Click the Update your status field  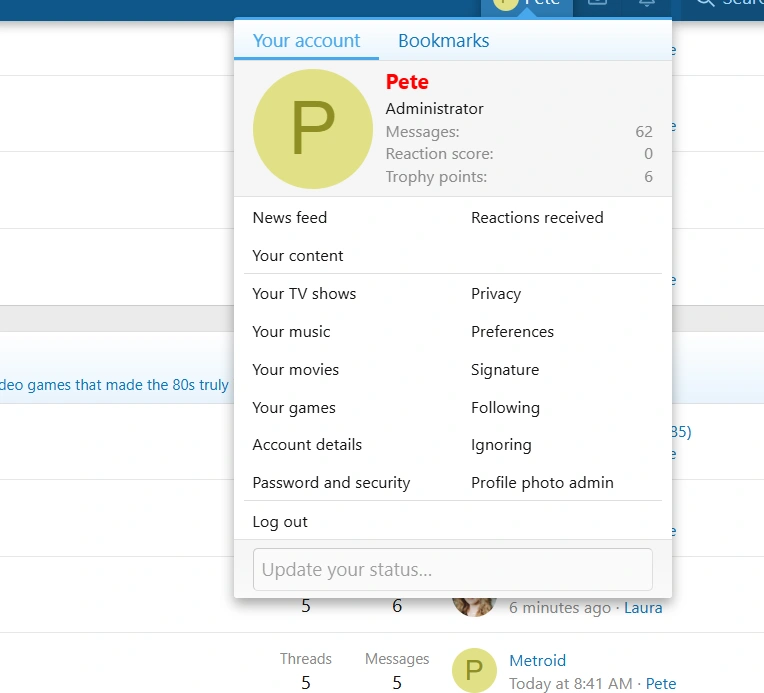click(452, 570)
